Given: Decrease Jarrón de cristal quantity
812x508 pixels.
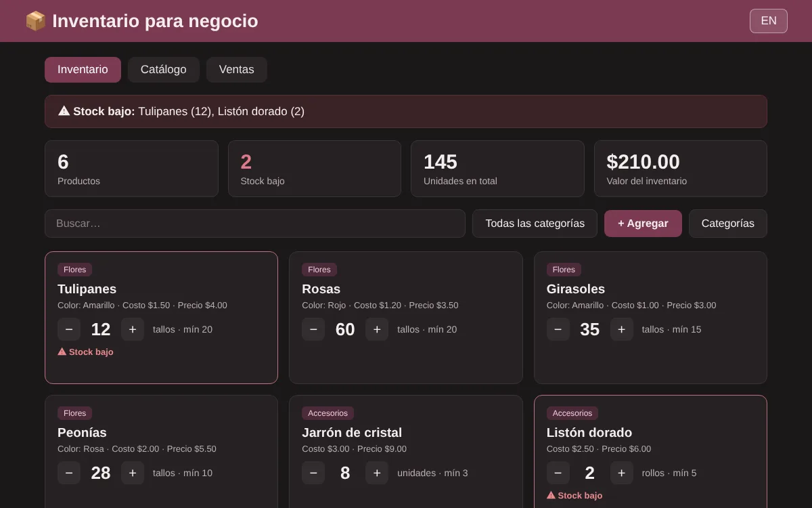Looking at the screenshot, I should coord(313,473).
